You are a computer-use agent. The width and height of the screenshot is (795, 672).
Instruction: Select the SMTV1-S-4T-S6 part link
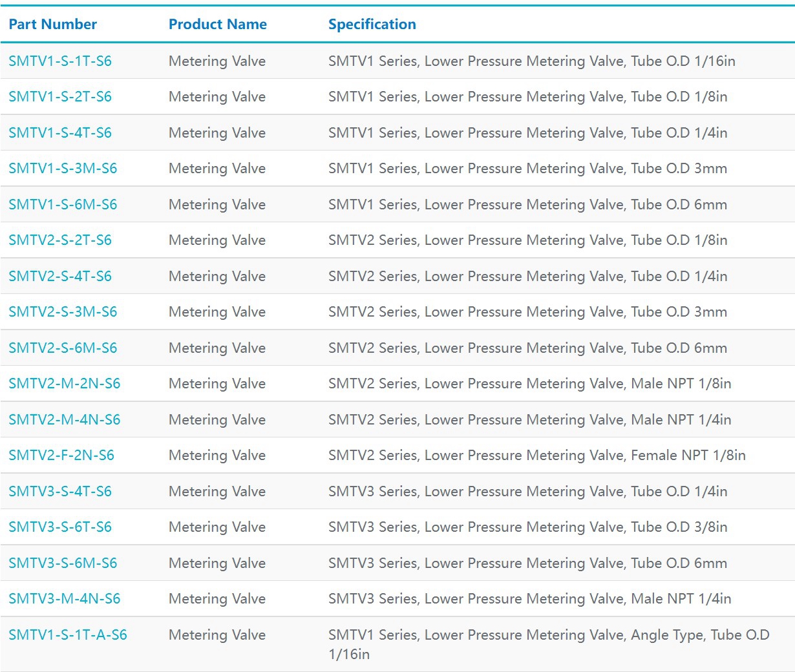coord(60,133)
